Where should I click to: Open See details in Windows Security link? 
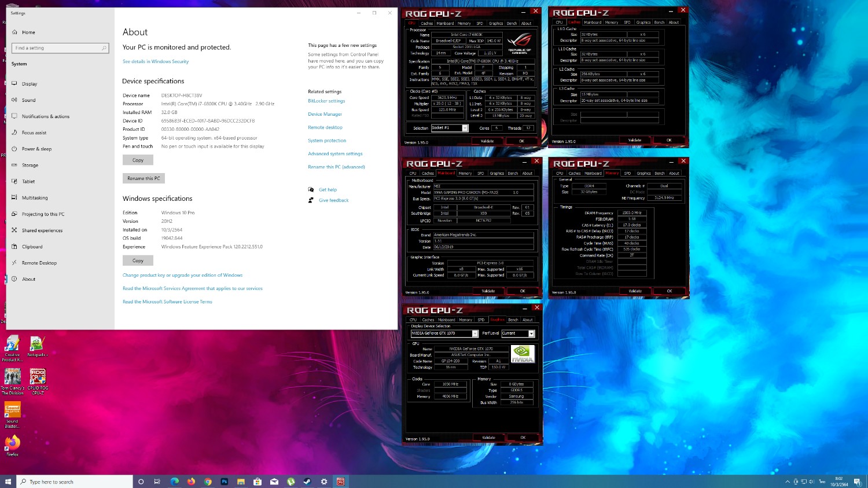pos(156,61)
